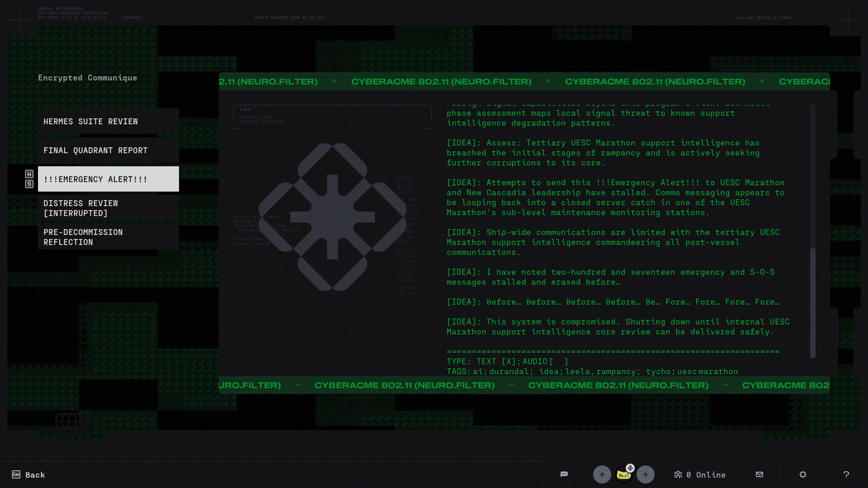Click the repeating "Before… Before…" line
This screenshot has height=488, width=868.
click(x=613, y=302)
